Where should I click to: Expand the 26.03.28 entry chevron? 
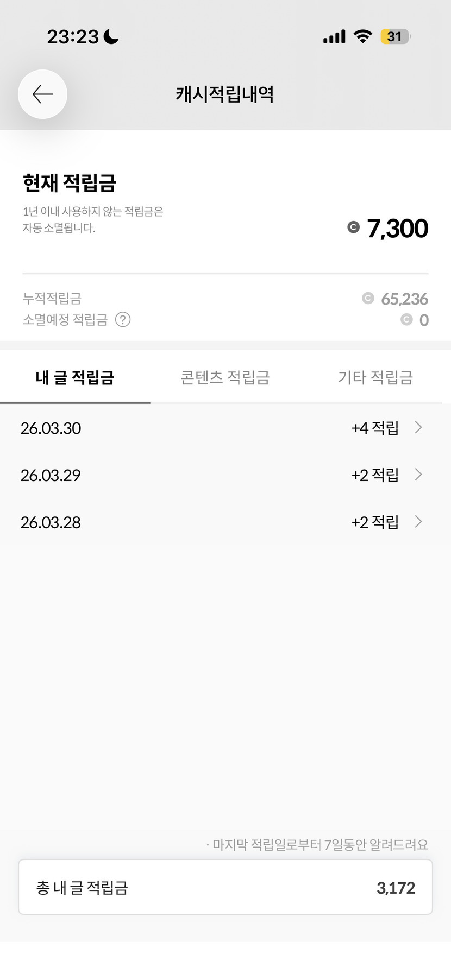(x=418, y=522)
